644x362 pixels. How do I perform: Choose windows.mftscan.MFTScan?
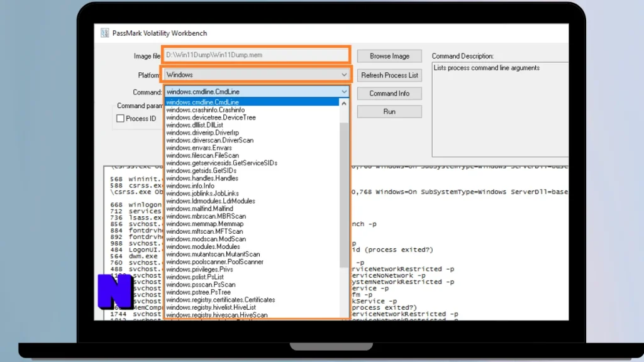252,231
